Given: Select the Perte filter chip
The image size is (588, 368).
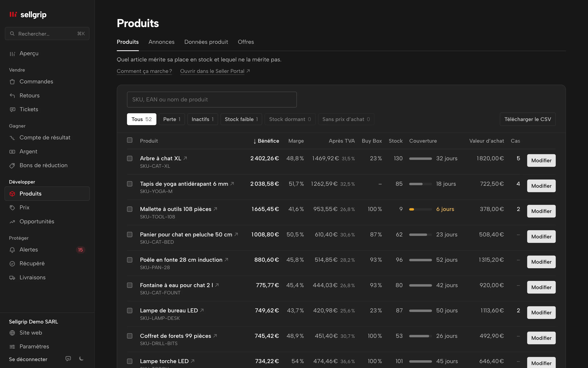Looking at the screenshot, I should (172, 119).
